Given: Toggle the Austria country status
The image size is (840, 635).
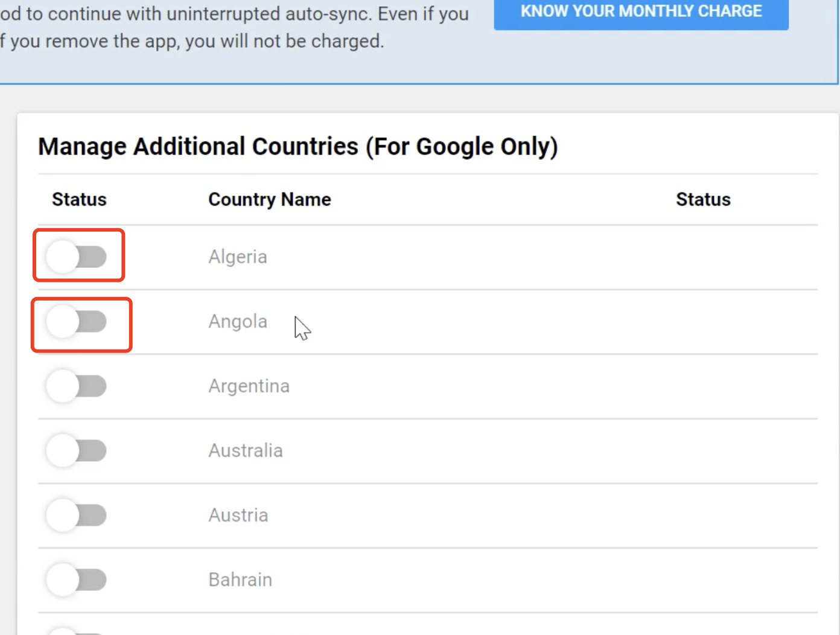Looking at the screenshot, I should click(x=77, y=515).
